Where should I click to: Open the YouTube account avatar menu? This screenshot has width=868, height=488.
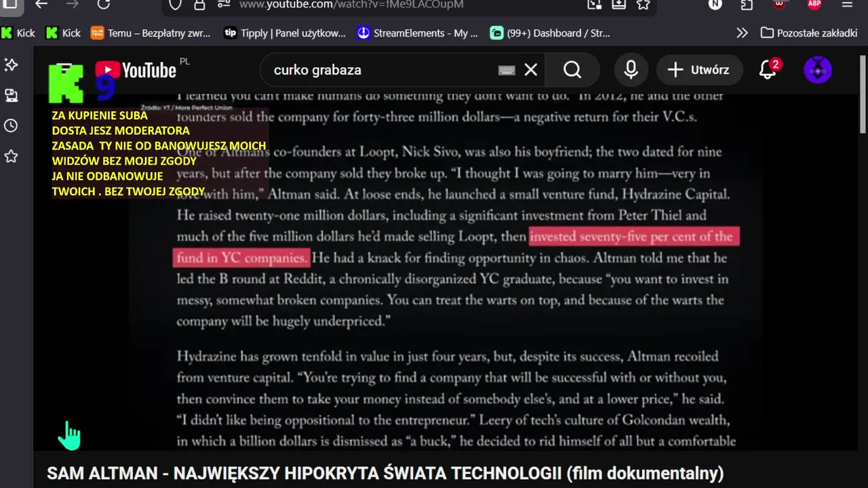818,70
